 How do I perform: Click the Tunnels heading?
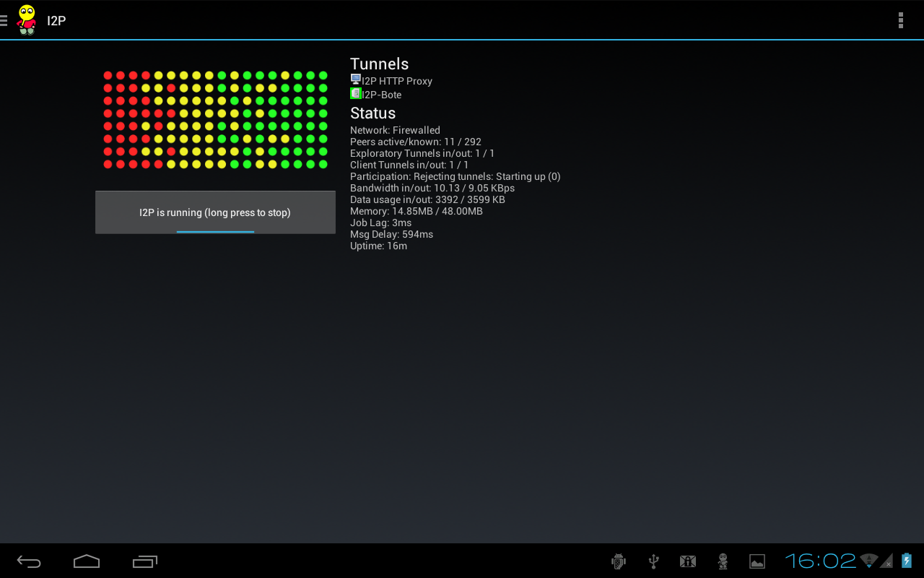pos(380,64)
